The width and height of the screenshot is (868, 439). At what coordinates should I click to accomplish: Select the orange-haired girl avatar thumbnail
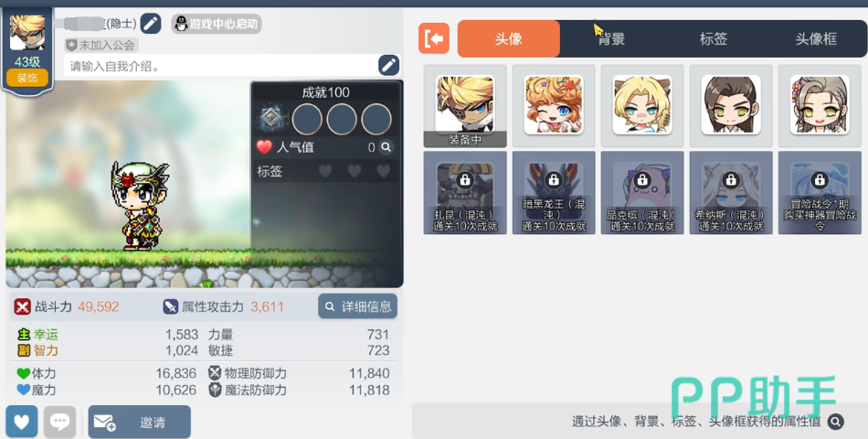[554, 106]
